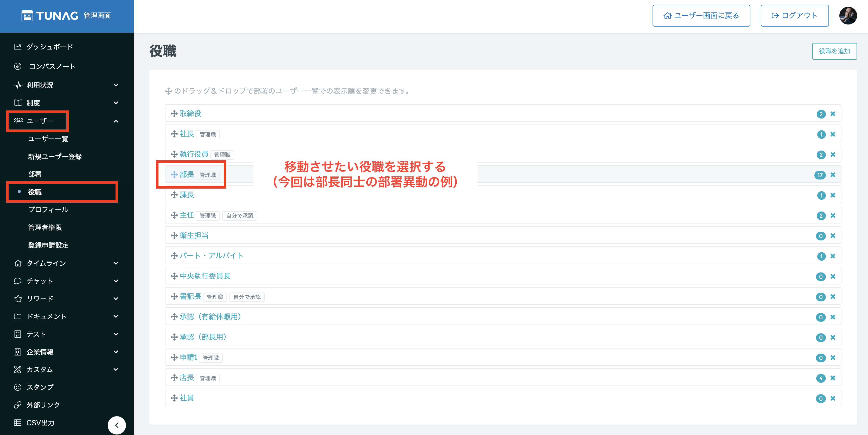Open 登録申請設定 submenu item

point(48,245)
